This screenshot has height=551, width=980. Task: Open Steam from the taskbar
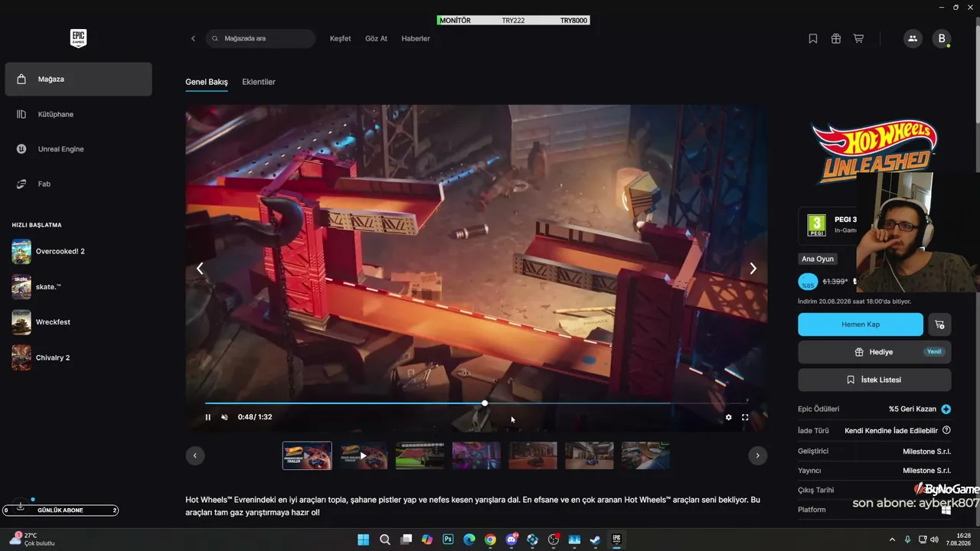click(595, 540)
